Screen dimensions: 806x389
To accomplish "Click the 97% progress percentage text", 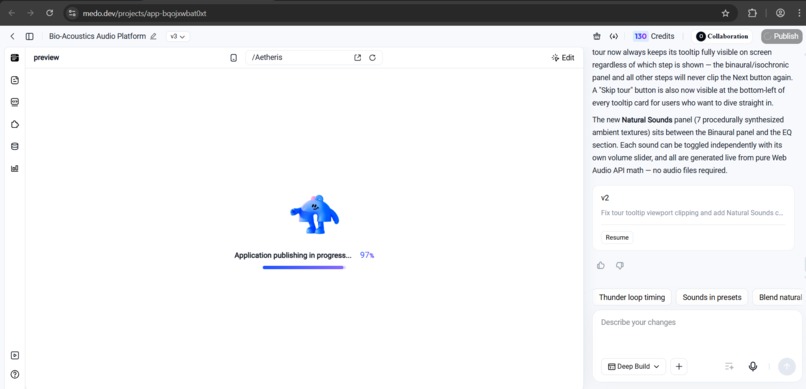I will click(367, 255).
